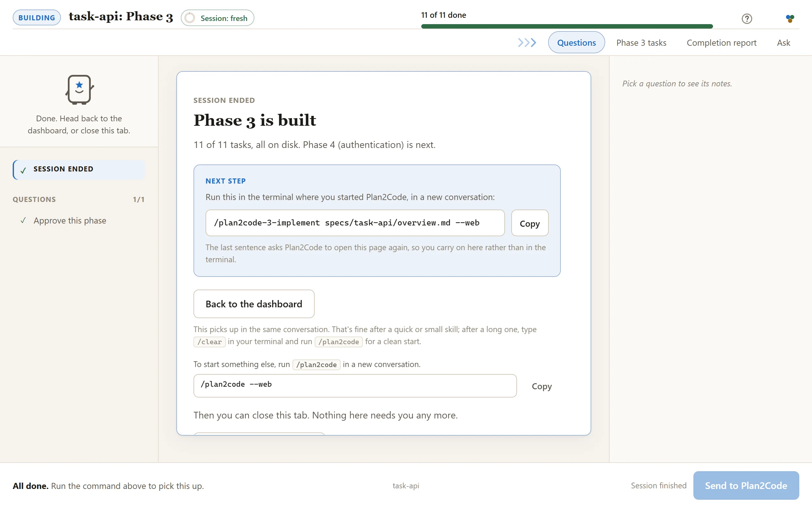Click the plan2code-3-implement command field

pos(355,223)
